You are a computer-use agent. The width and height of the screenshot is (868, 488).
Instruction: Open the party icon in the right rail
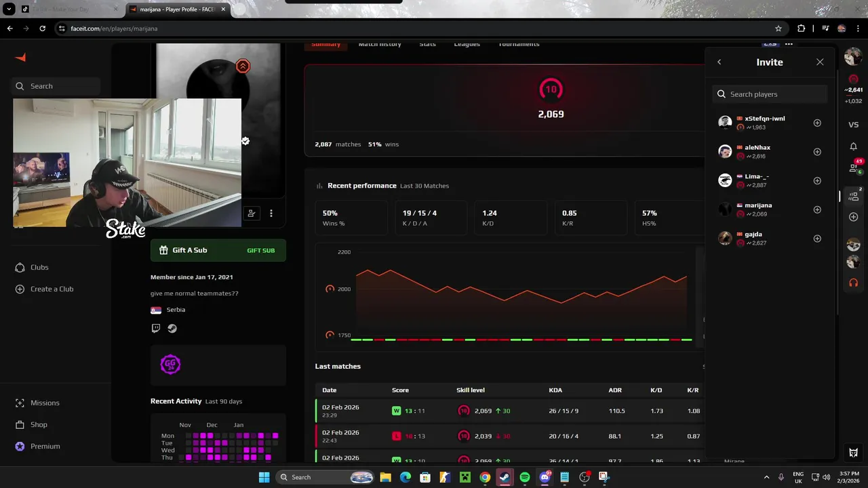pyautogui.click(x=854, y=195)
